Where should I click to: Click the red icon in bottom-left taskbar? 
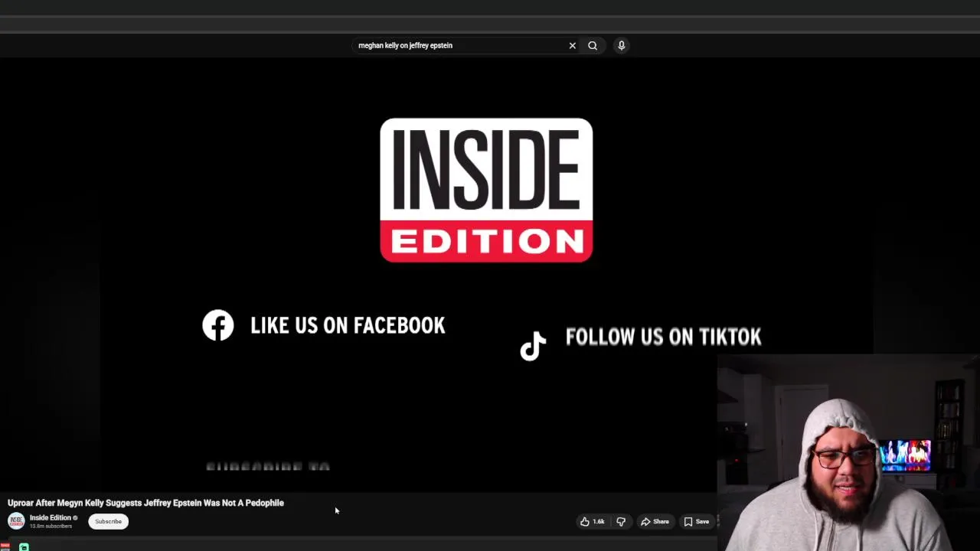click(x=5, y=546)
